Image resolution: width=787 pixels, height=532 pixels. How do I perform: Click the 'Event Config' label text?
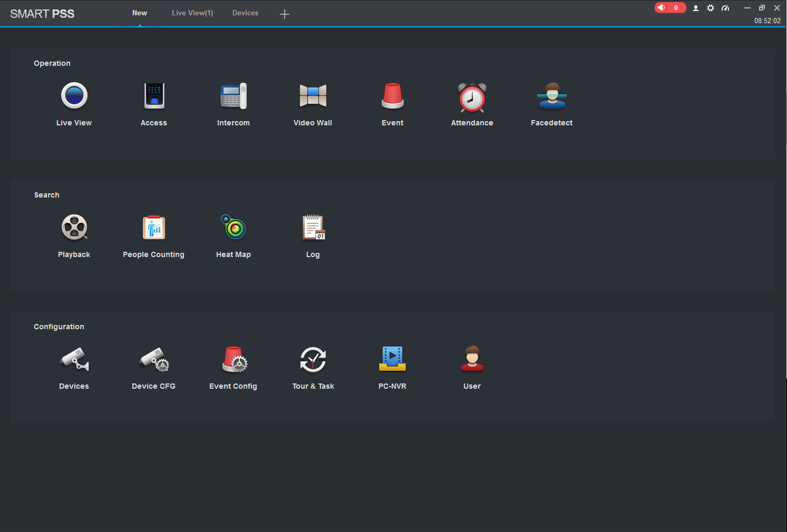(234, 386)
